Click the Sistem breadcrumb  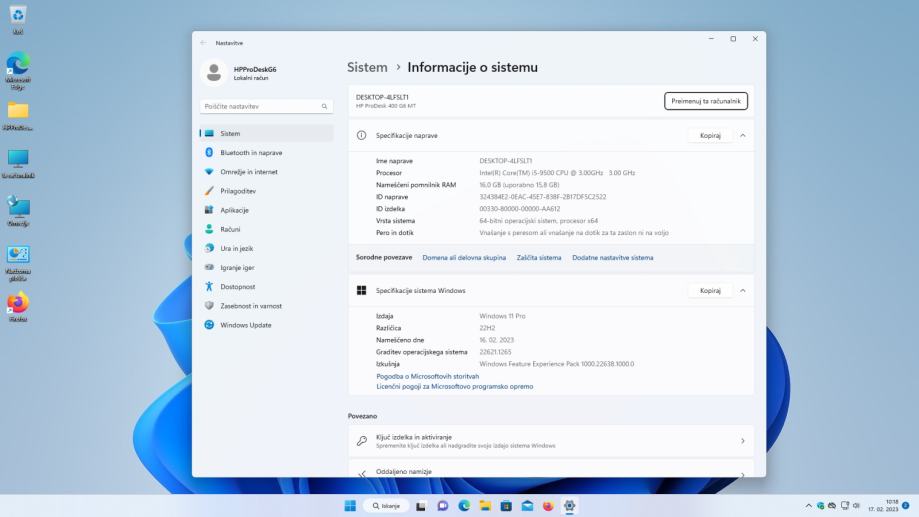[x=367, y=67]
